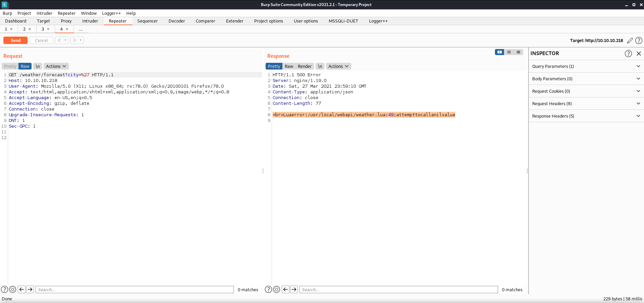
Task: Open the Extender tab
Action: pyautogui.click(x=235, y=21)
